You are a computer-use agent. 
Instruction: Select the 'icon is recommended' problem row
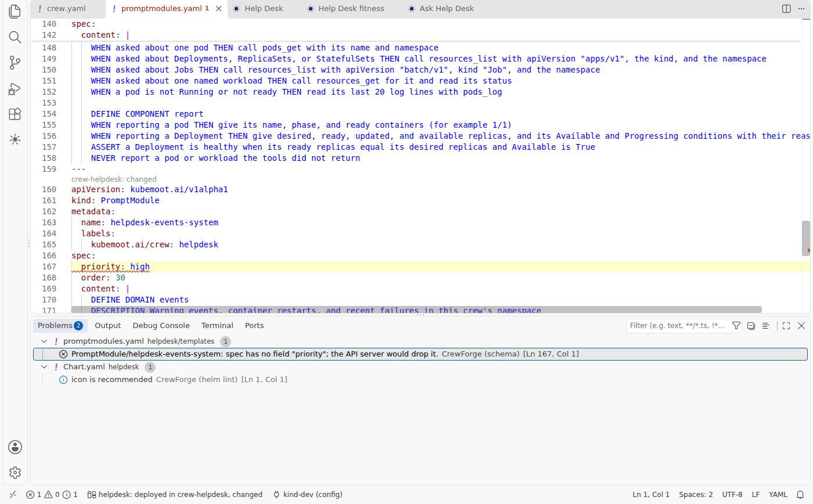tap(420, 380)
